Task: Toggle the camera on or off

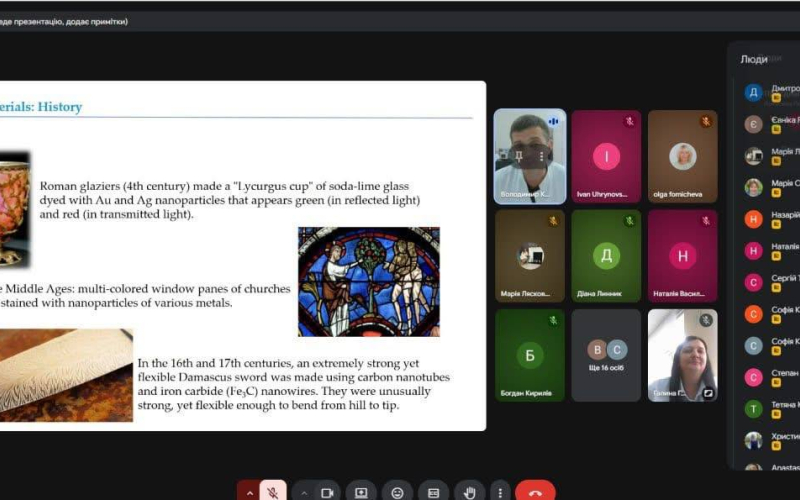Action: [327, 492]
